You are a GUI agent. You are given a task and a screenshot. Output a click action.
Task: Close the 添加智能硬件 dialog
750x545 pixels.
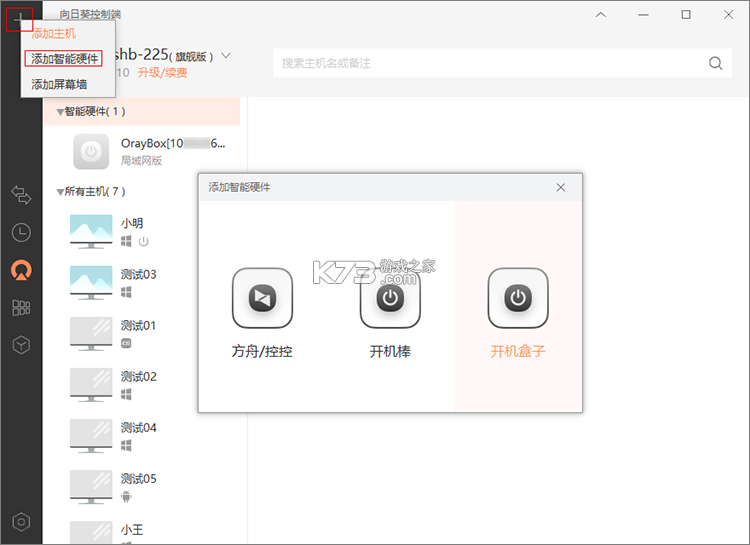point(561,188)
